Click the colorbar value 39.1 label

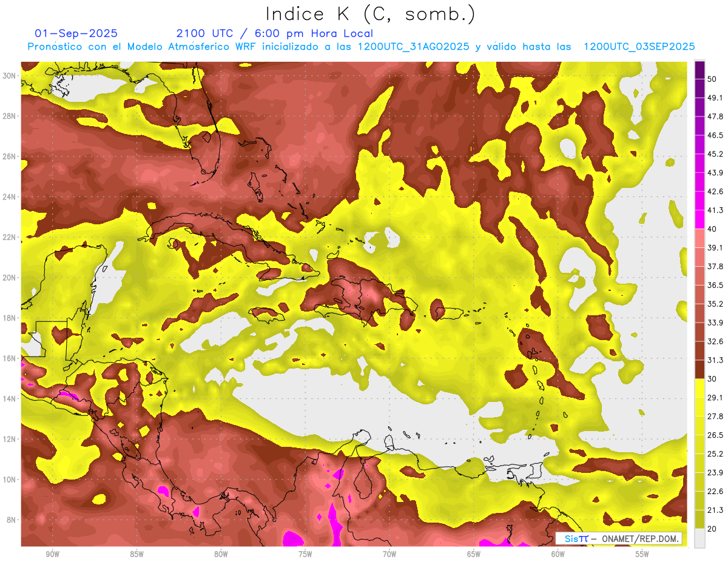[x=715, y=247]
